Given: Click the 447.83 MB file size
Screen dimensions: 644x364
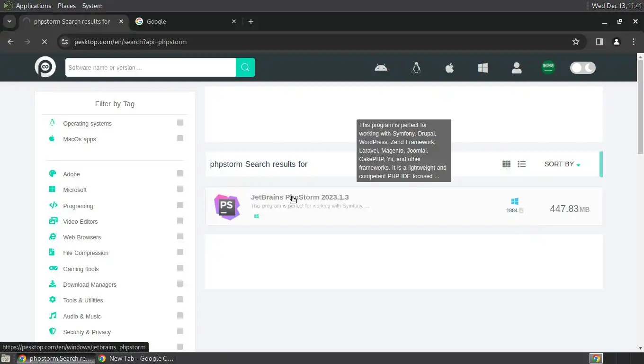Looking at the screenshot, I should (x=570, y=209).
